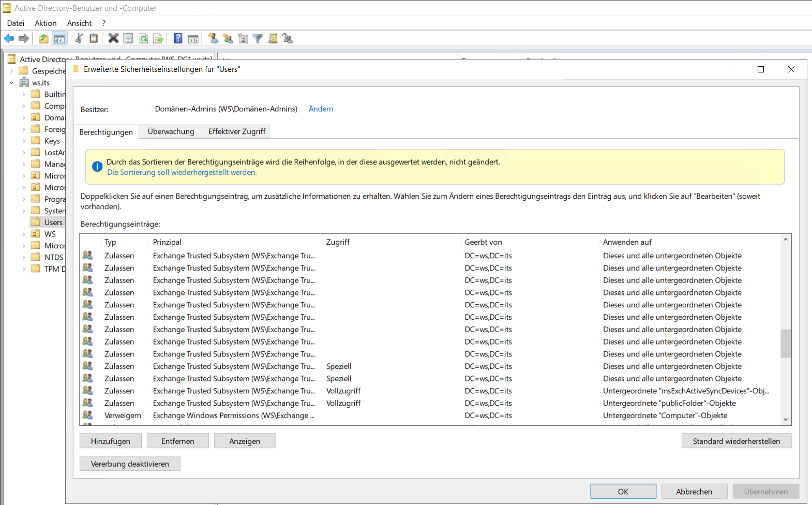Sort the list by the Zugriff column header
This screenshot has width=812, height=505.
click(x=391, y=242)
